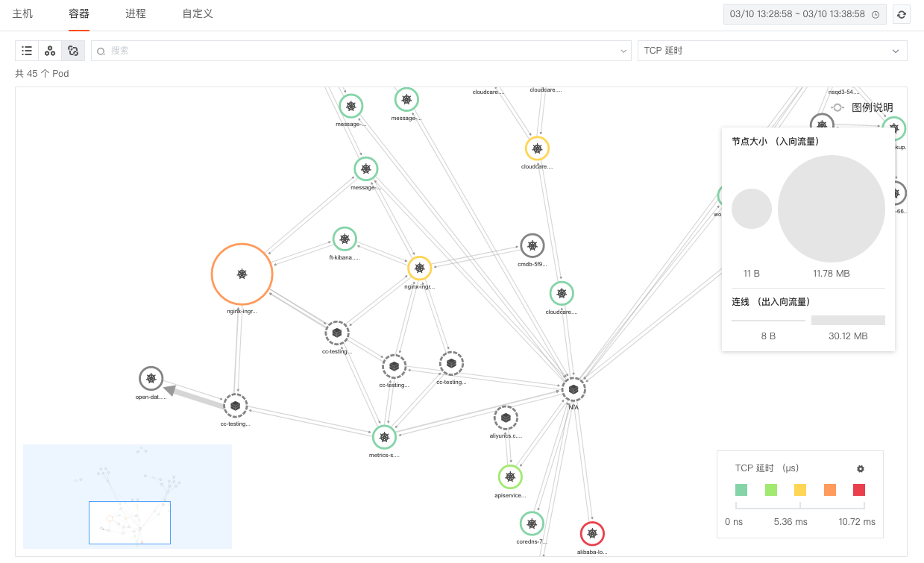
Task: Select the N/A dashed hub node
Action: coord(573,389)
